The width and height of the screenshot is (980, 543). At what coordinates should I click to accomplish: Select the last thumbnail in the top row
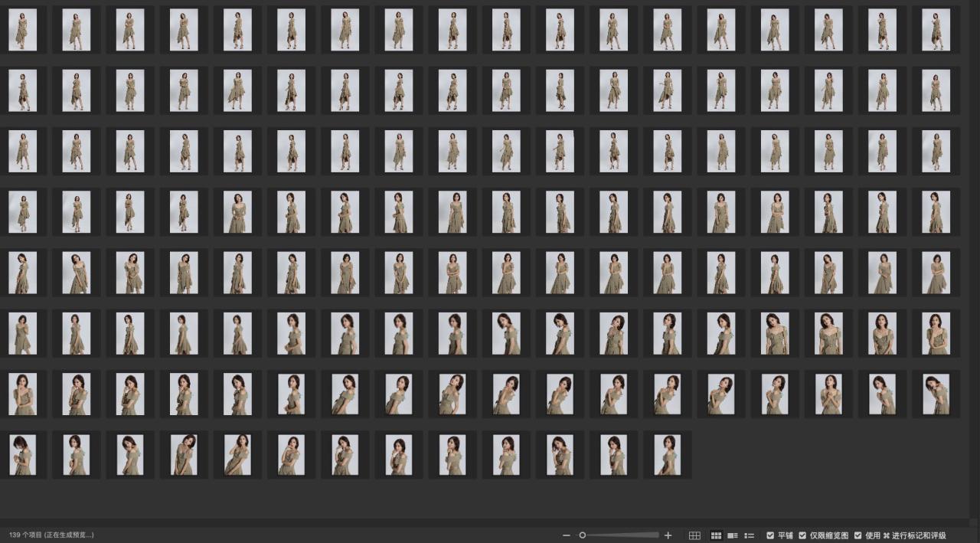936,30
